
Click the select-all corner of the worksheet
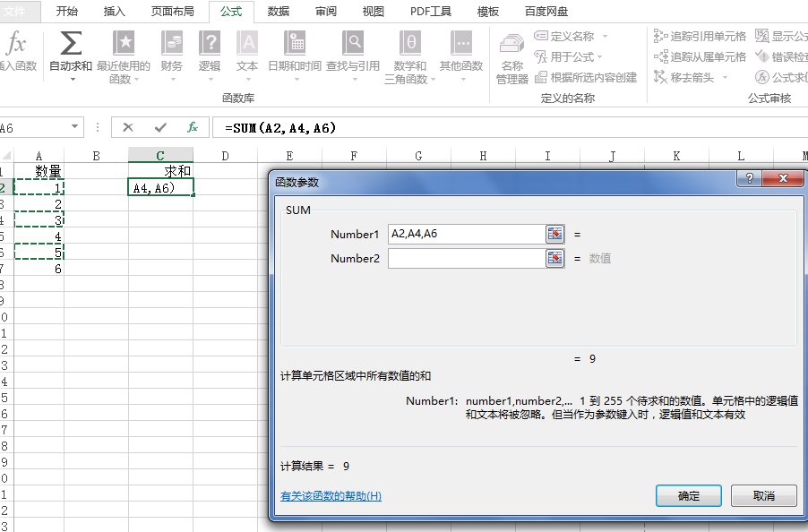(x=6, y=156)
